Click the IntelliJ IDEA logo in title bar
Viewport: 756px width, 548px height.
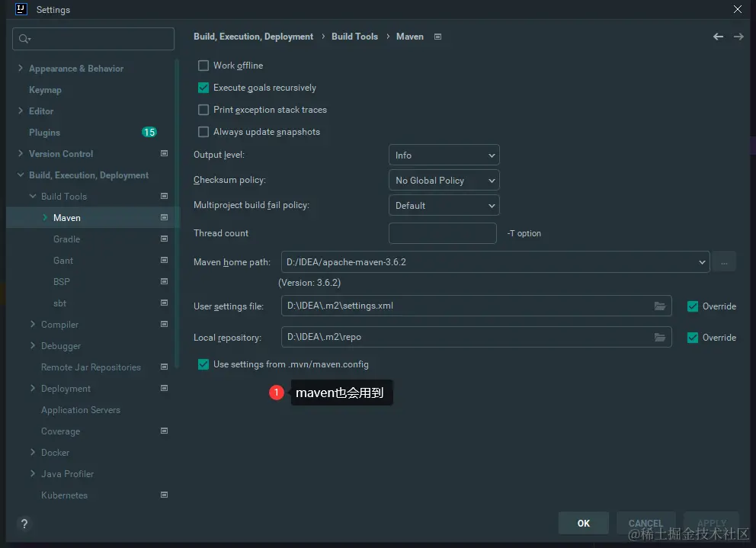click(21, 9)
